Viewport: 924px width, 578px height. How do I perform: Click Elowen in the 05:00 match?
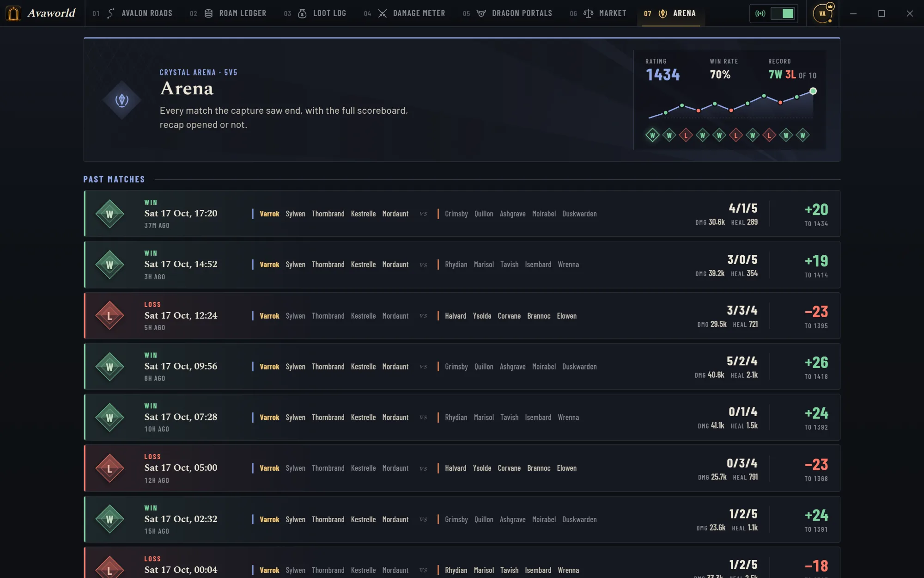(566, 468)
